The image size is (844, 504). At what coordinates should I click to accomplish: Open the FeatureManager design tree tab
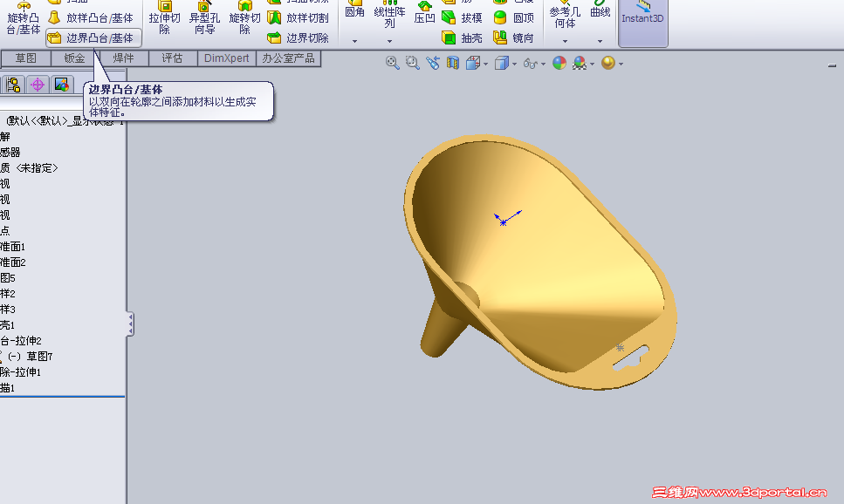point(13,85)
